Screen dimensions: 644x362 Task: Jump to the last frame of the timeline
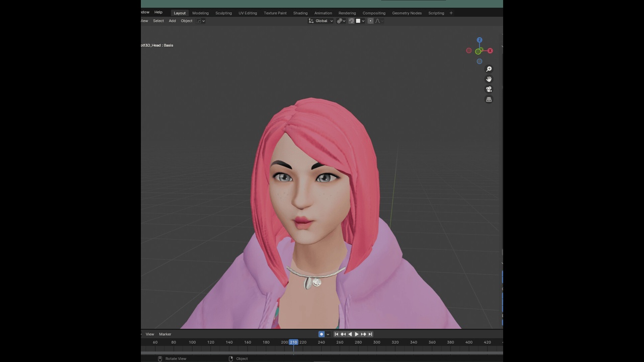[370, 334]
